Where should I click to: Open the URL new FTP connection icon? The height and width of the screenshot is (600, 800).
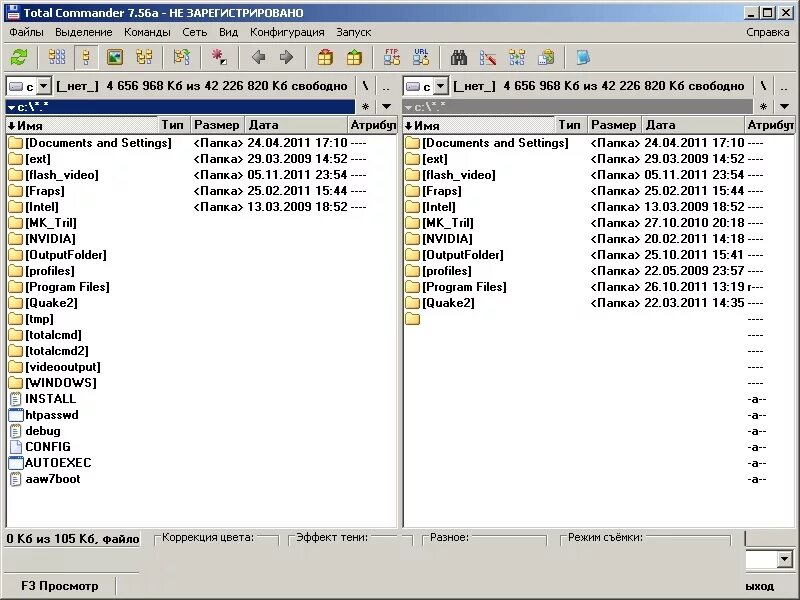421,57
